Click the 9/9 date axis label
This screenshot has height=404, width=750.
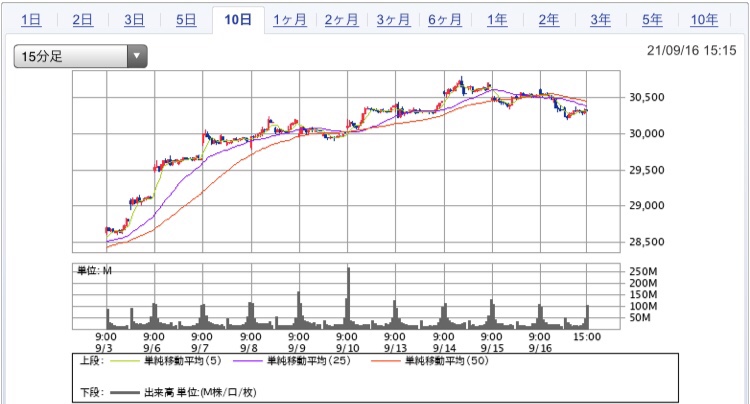[297, 348]
